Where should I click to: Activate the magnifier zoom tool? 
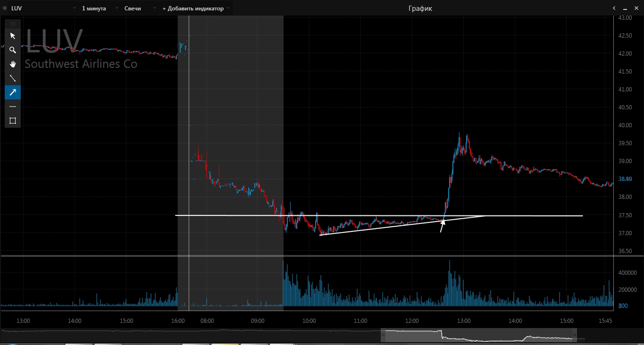13,50
